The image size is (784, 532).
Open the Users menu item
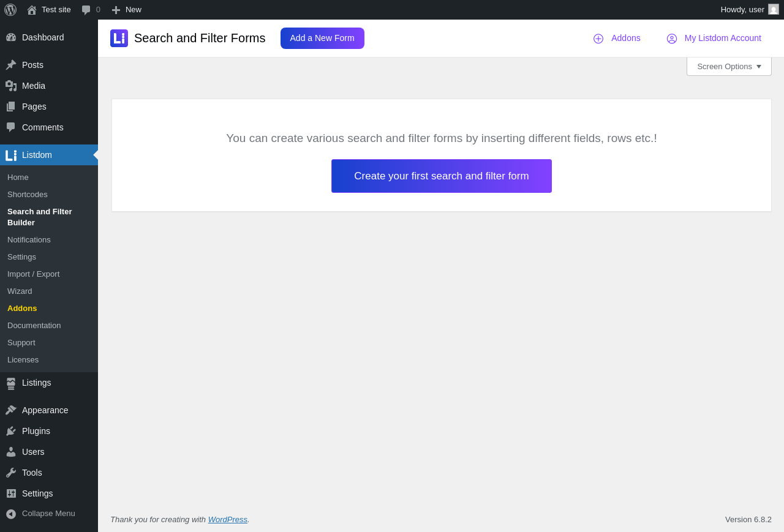pos(49,452)
